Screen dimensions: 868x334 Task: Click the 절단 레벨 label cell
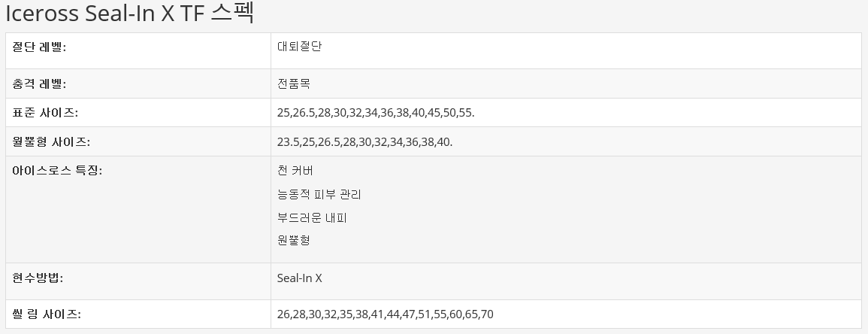(x=39, y=47)
